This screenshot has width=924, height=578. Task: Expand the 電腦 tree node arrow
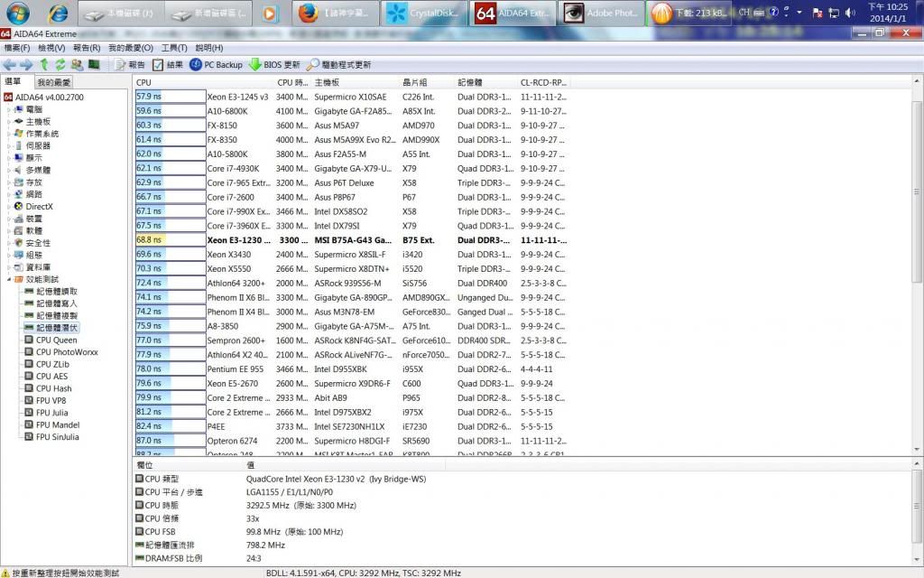[9, 109]
